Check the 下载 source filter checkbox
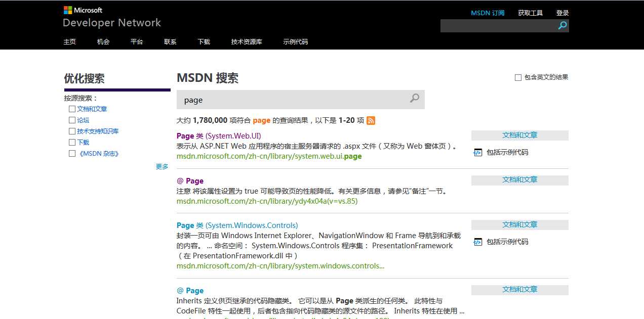Viewport: 644px width, 319px height. coord(72,142)
